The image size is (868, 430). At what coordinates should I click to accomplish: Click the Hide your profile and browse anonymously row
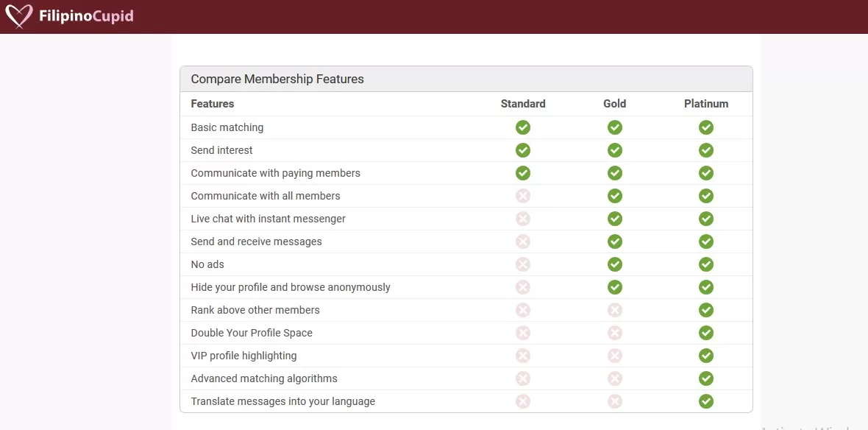[x=291, y=287]
